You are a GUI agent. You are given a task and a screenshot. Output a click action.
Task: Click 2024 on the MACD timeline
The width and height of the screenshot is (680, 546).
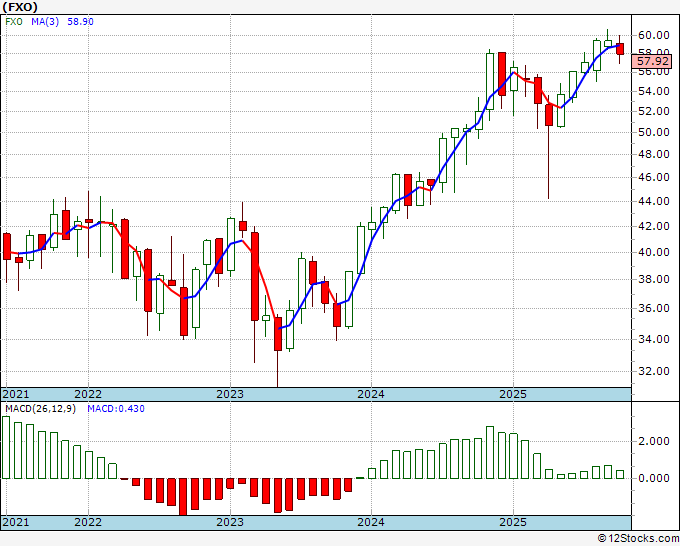371,522
